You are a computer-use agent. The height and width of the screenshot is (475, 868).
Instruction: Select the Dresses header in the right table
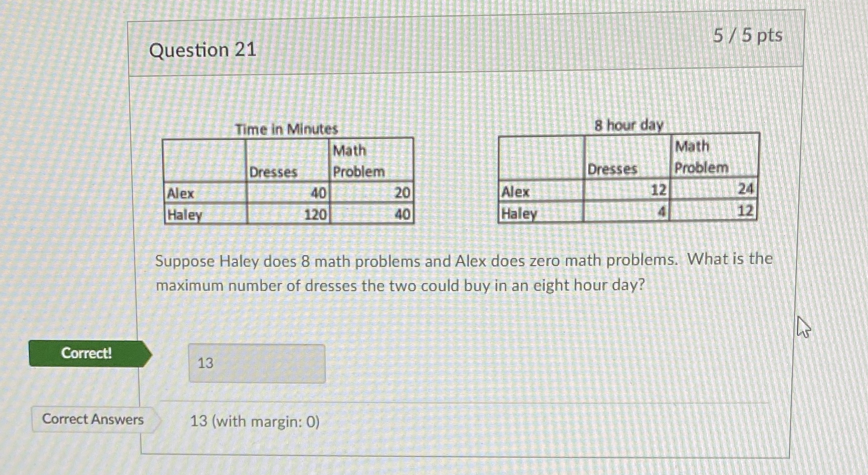(x=614, y=169)
